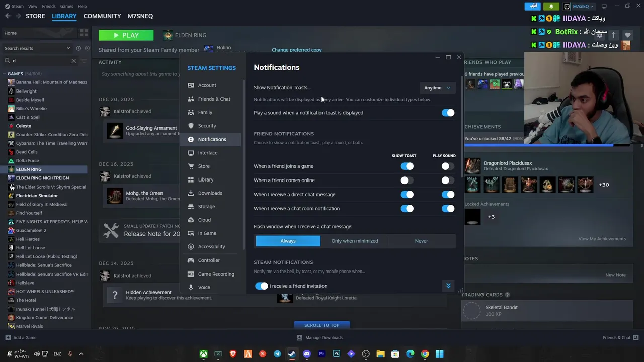Click the ready-to-play filter icon
Screen dimensions: 644x362
pos(87,48)
